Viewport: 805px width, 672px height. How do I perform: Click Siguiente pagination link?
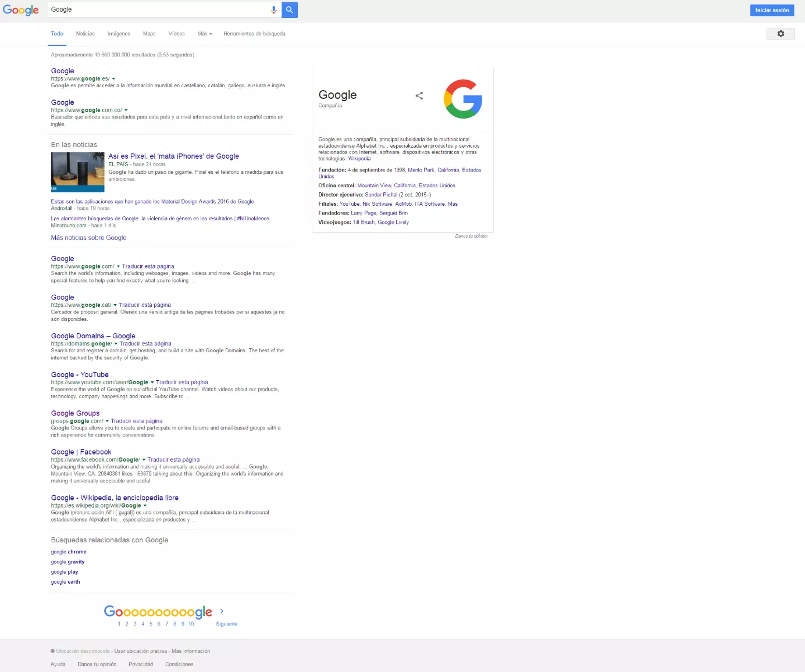(x=227, y=624)
